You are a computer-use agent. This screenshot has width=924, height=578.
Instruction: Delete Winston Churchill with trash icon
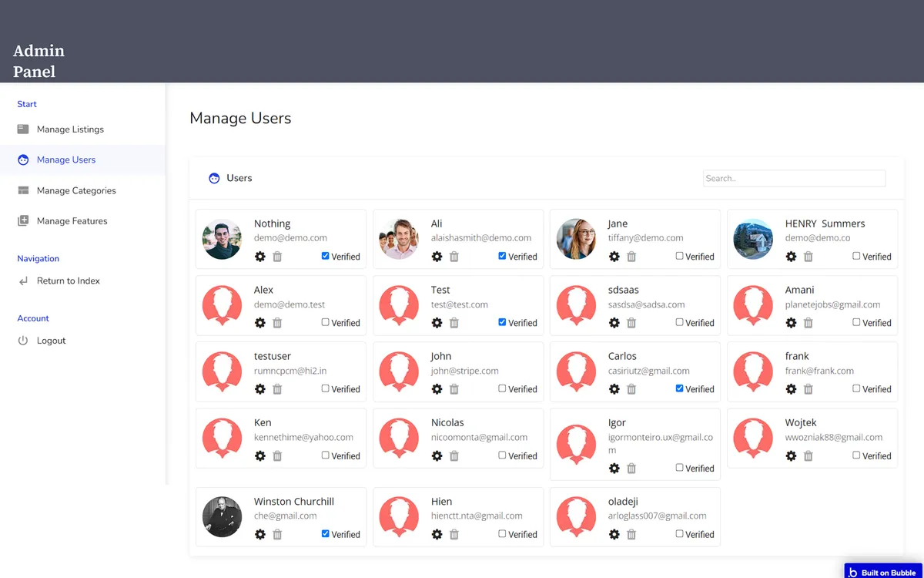tap(277, 534)
